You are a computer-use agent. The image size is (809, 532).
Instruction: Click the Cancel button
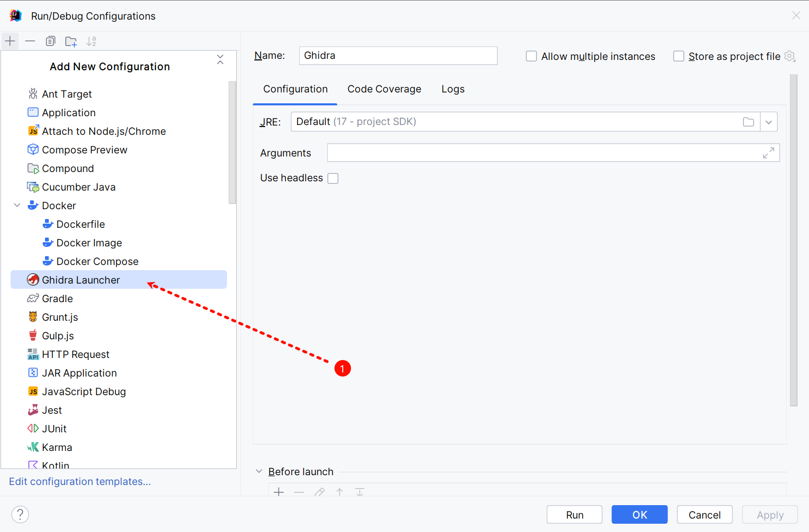click(x=705, y=514)
